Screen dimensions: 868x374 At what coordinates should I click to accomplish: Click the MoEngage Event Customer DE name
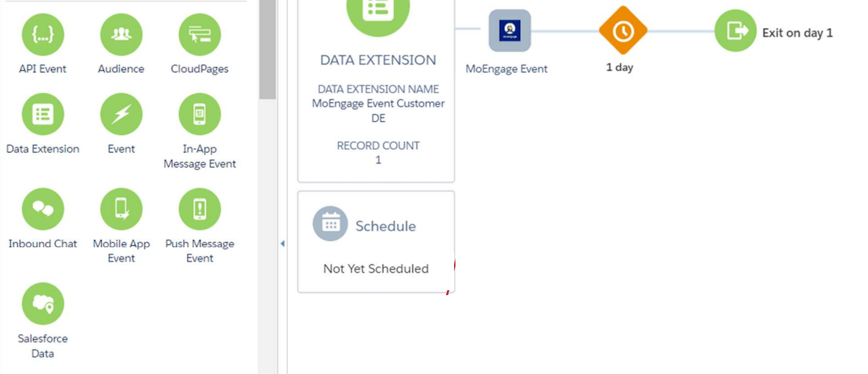click(378, 110)
